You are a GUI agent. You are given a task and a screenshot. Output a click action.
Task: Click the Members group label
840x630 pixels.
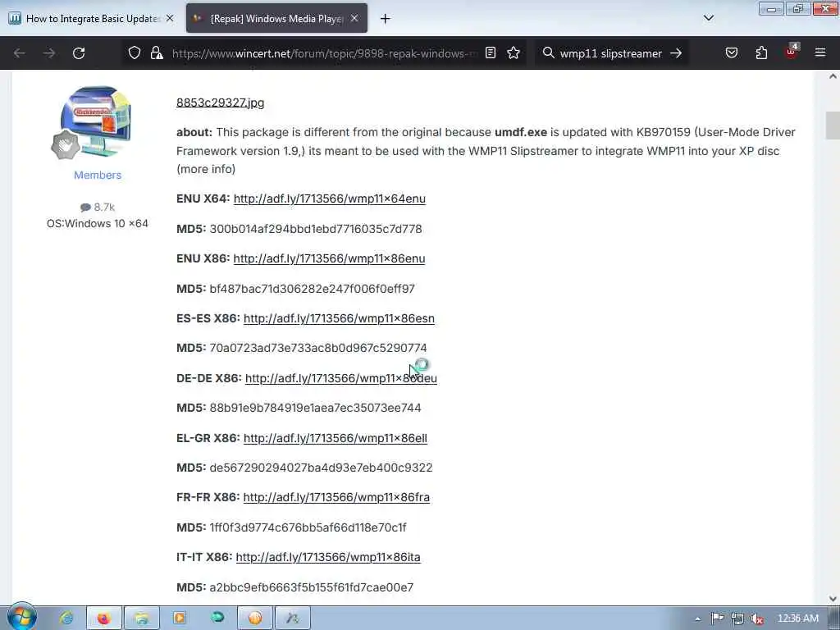[98, 176]
